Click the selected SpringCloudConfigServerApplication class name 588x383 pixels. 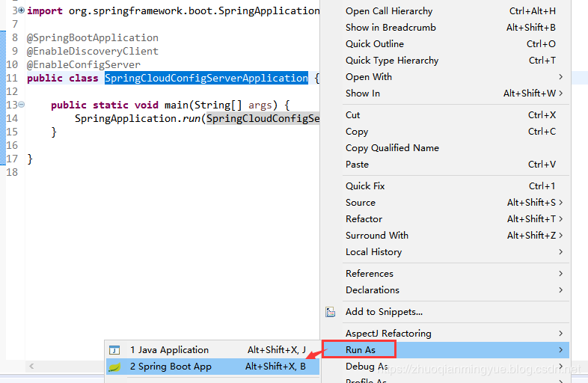(206, 78)
